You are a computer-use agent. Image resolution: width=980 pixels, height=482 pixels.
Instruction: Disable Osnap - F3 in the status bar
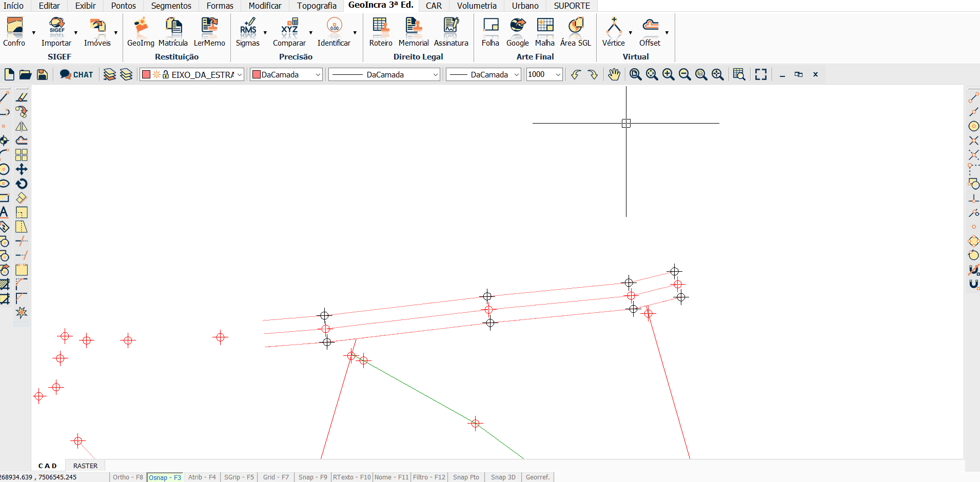tap(164, 477)
